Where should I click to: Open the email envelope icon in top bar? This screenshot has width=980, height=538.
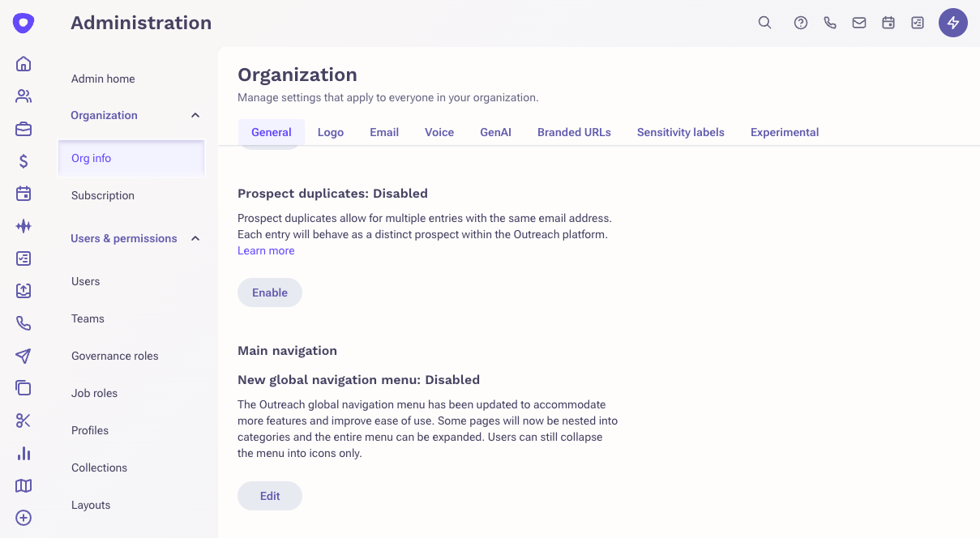click(859, 23)
